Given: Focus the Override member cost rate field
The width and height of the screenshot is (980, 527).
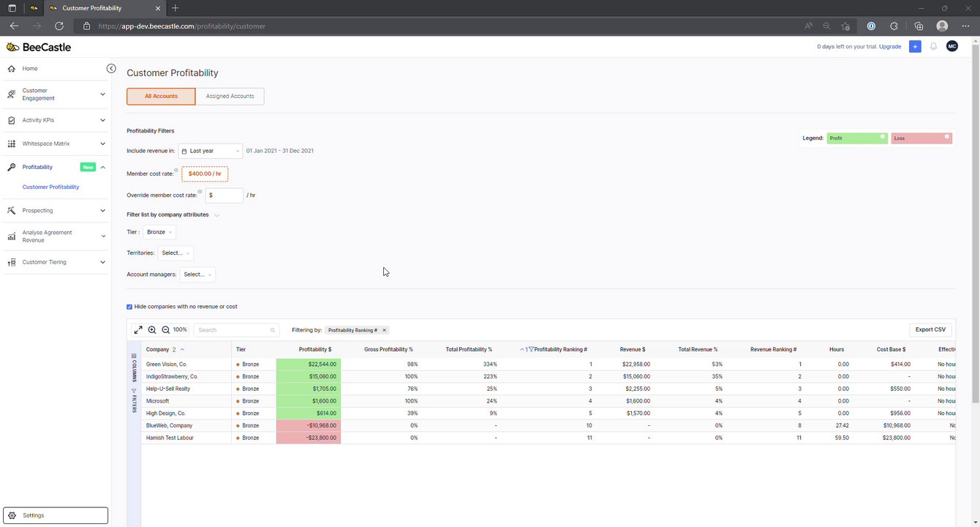Looking at the screenshot, I should (x=225, y=195).
